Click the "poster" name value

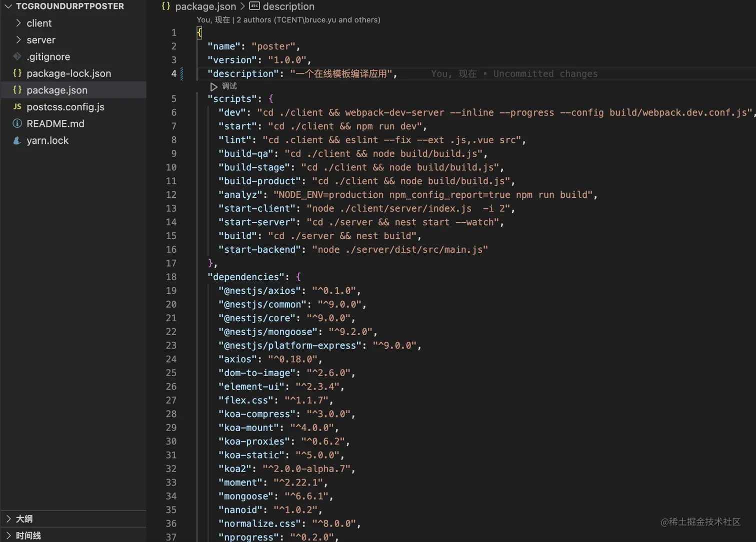(x=274, y=46)
